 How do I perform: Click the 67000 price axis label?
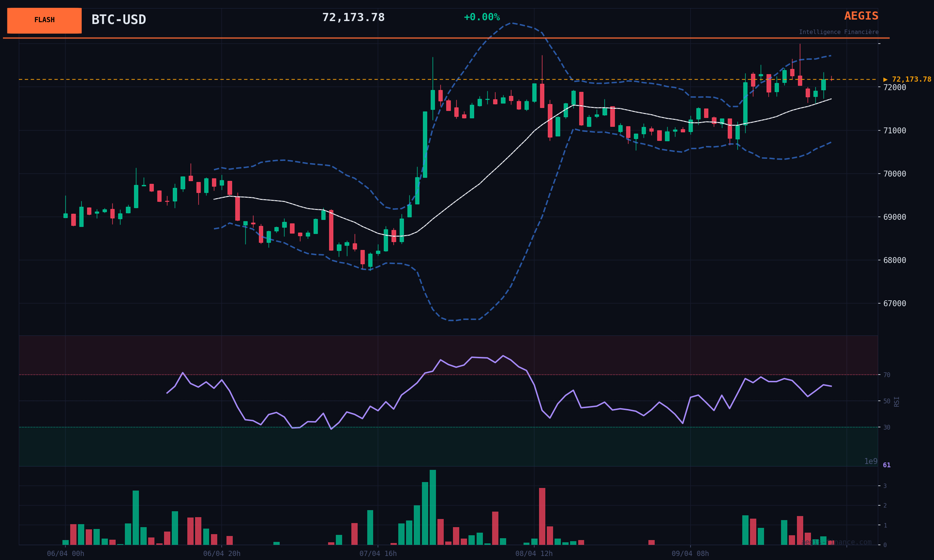click(x=894, y=303)
